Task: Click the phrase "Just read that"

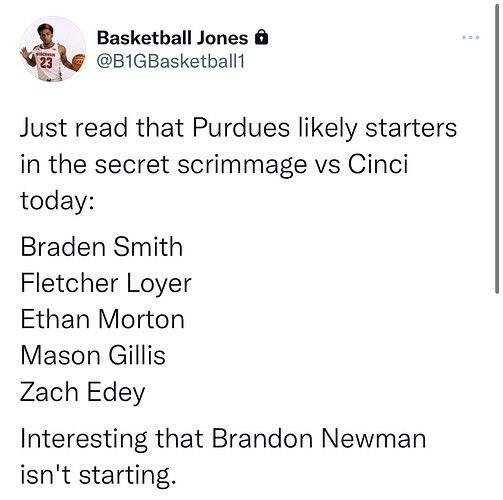Action: (x=102, y=128)
